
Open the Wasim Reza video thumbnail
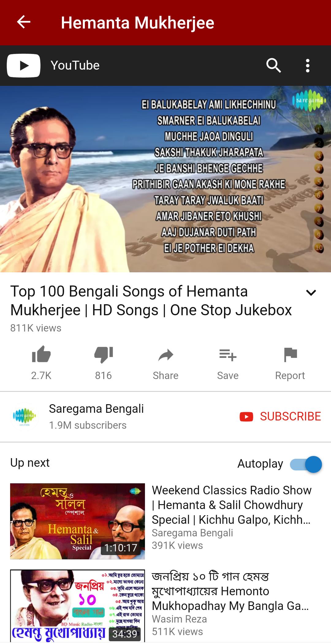tap(78, 606)
